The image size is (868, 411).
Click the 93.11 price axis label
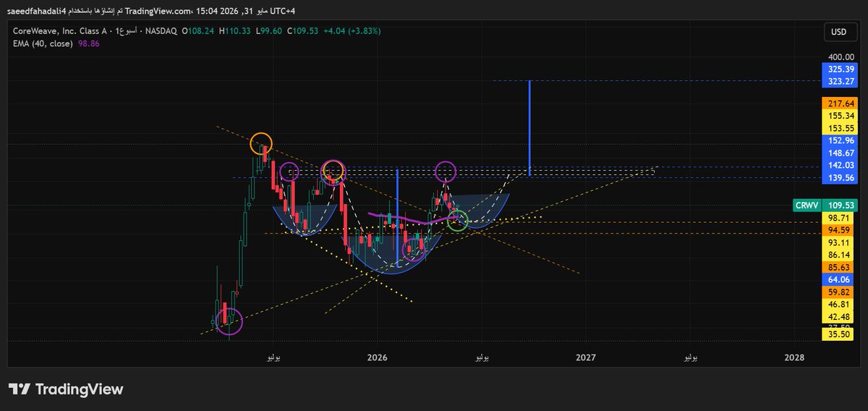pyautogui.click(x=838, y=242)
